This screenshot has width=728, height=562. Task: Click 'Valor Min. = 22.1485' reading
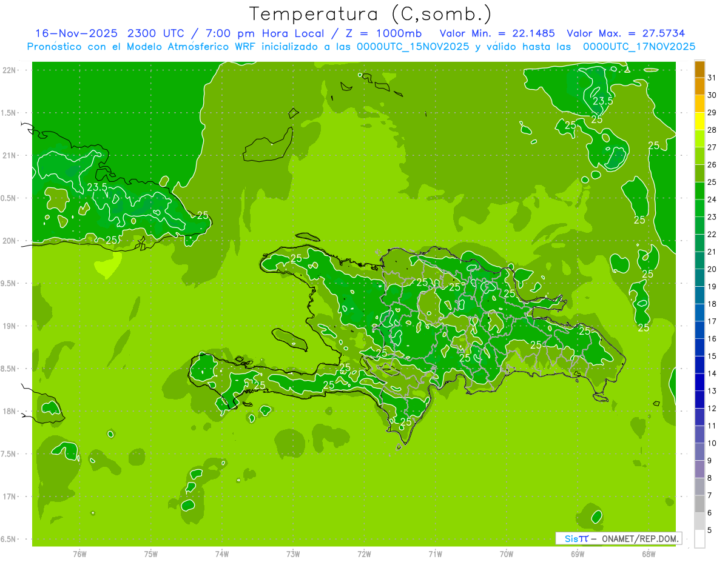[x=497, y=33]
